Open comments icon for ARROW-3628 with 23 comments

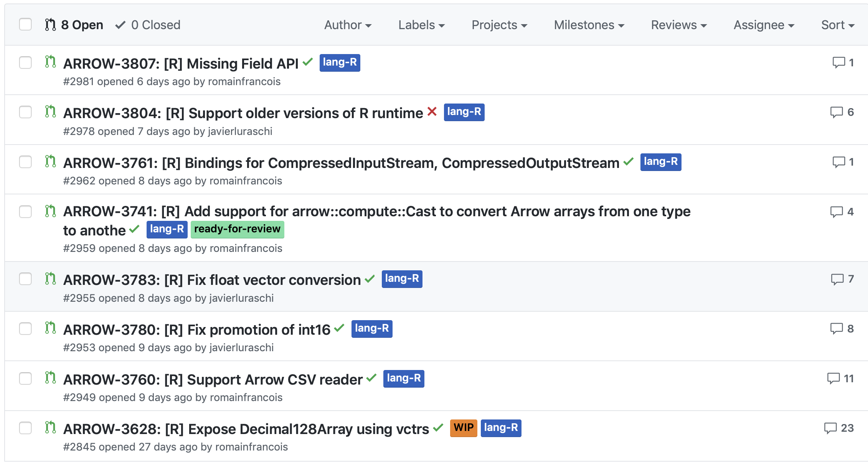click(830, 428)
